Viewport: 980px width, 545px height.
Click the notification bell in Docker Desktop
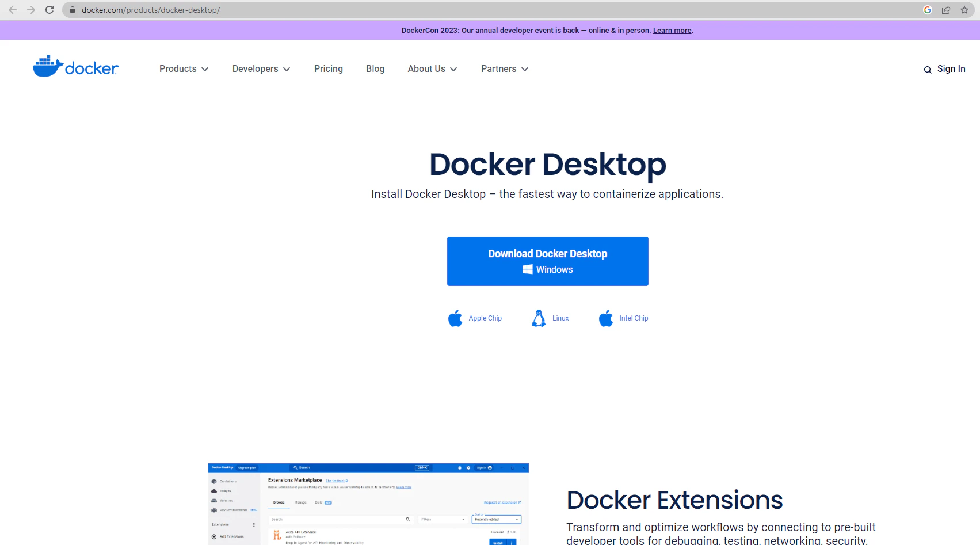tap(460, 467)
